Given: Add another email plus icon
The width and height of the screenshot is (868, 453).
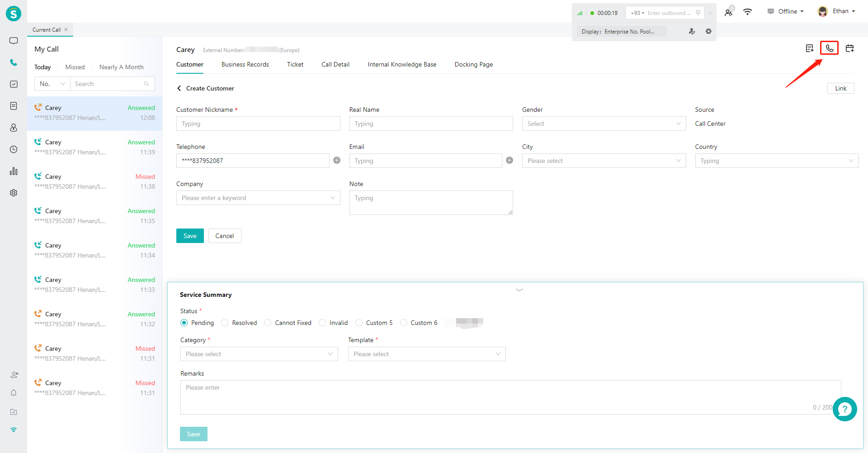Looking at the screenshot, I should pos(509,160).
